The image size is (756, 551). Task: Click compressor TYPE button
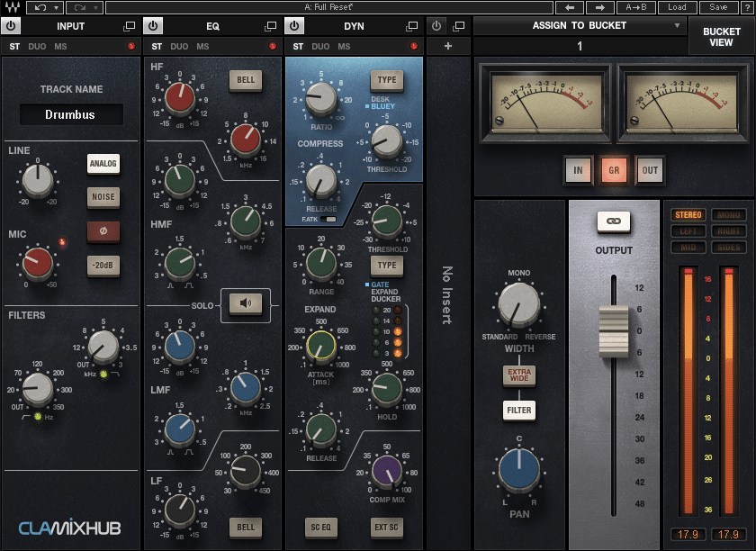coord(387,80)
